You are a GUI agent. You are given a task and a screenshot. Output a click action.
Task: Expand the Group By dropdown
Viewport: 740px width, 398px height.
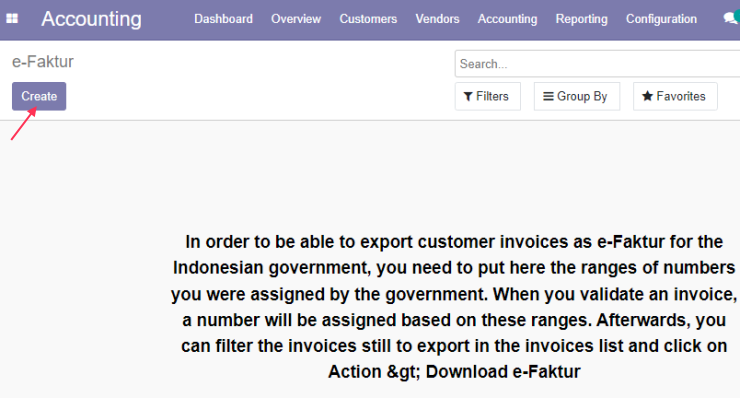[x=577, y=96]
